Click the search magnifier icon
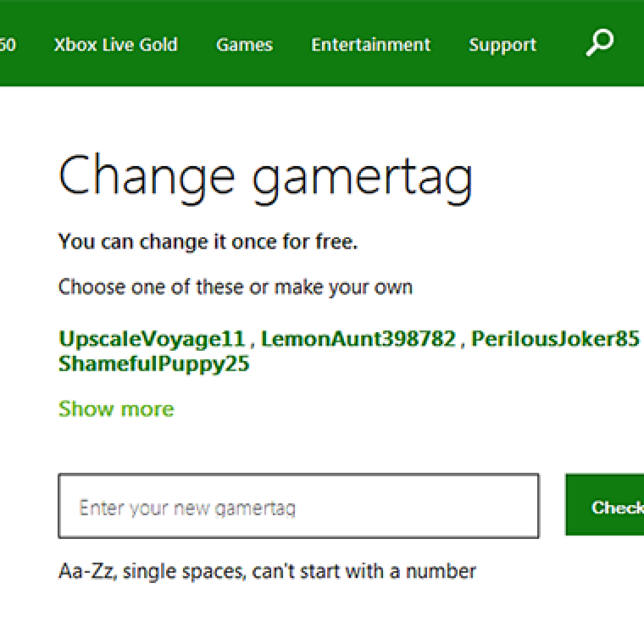Viewport: 644px width, 644px height. tap(599, 44)
